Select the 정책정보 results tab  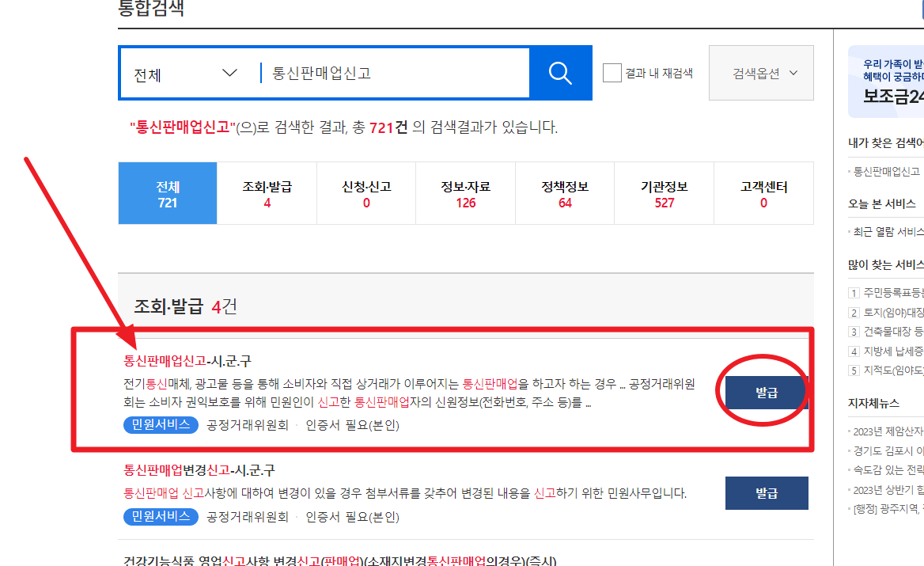(x=565, y=192)
